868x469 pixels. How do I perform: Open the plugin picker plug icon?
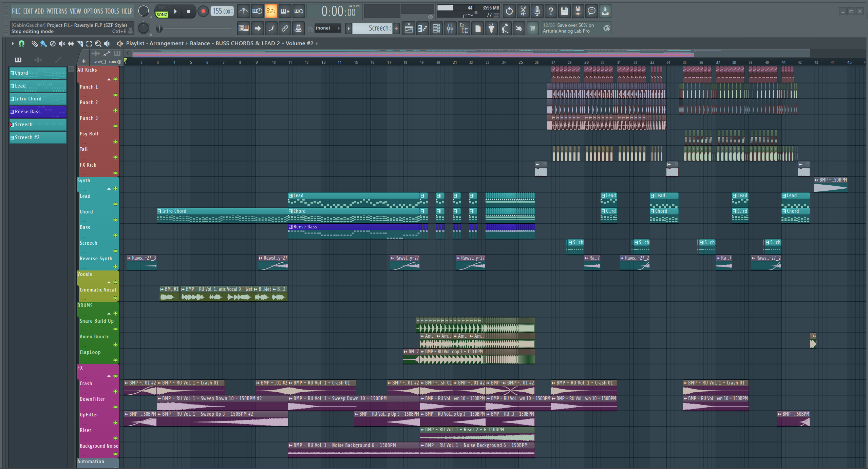491,29
